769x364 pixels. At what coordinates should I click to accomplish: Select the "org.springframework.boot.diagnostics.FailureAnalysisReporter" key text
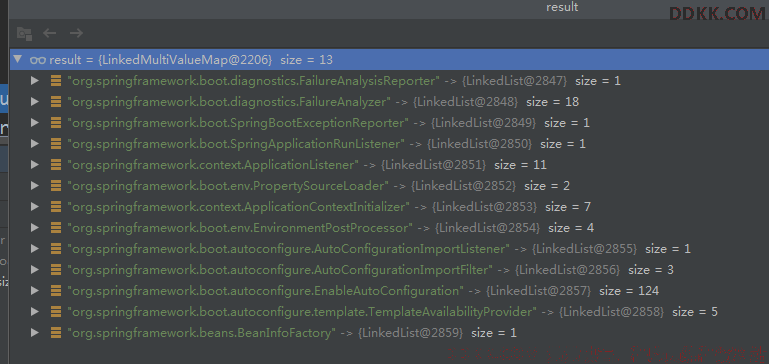coord(254,80)
